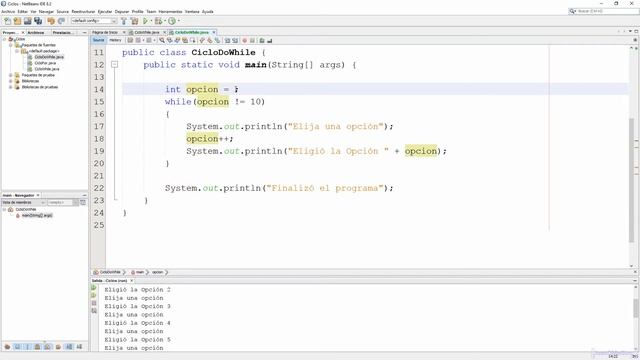
Task: Open the Profile Project dropdown arrow
Action: (x=178, y=21)
